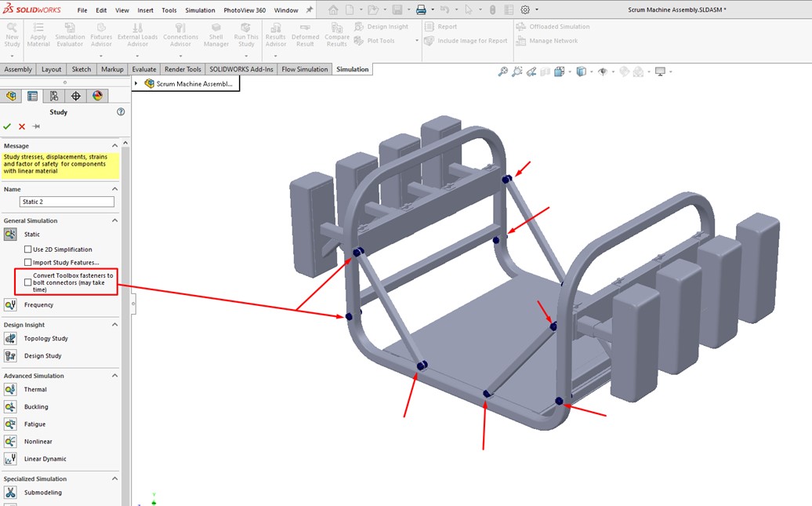This screenshot has width=812, height=506.
Task: Click the Run This Study button
Action: (246, 35)
